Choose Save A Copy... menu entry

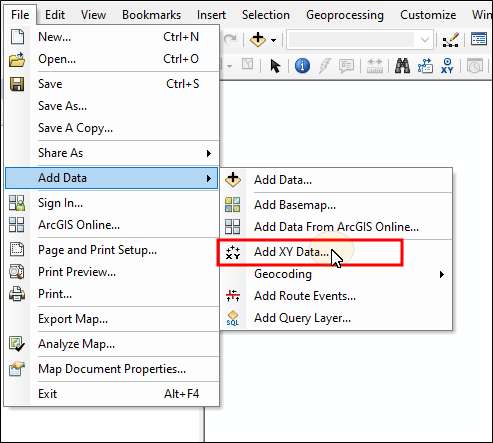pos(112,128)
